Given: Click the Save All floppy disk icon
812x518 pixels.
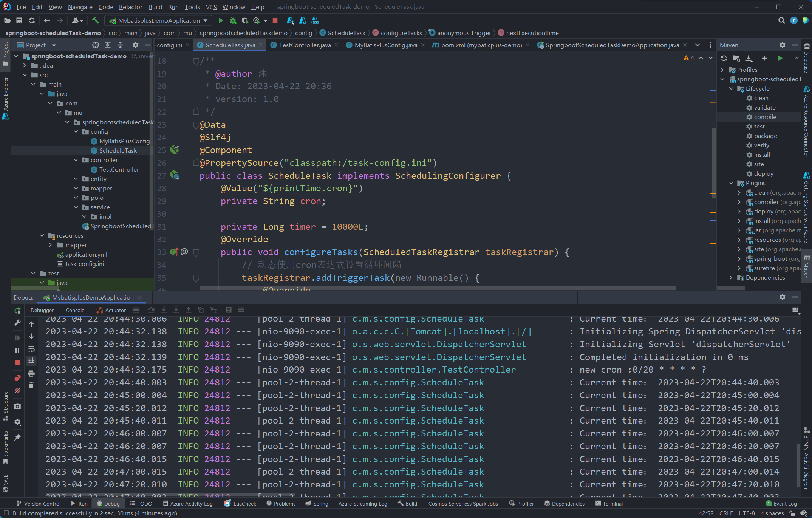Looking at the screenshot, I should point(19,20).
